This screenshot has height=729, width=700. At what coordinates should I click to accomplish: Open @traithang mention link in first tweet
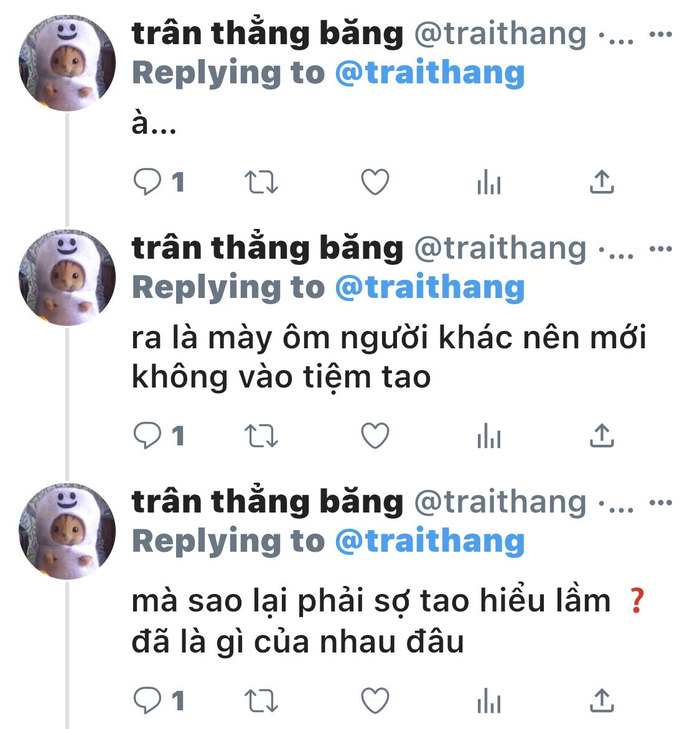coord(430,73)
